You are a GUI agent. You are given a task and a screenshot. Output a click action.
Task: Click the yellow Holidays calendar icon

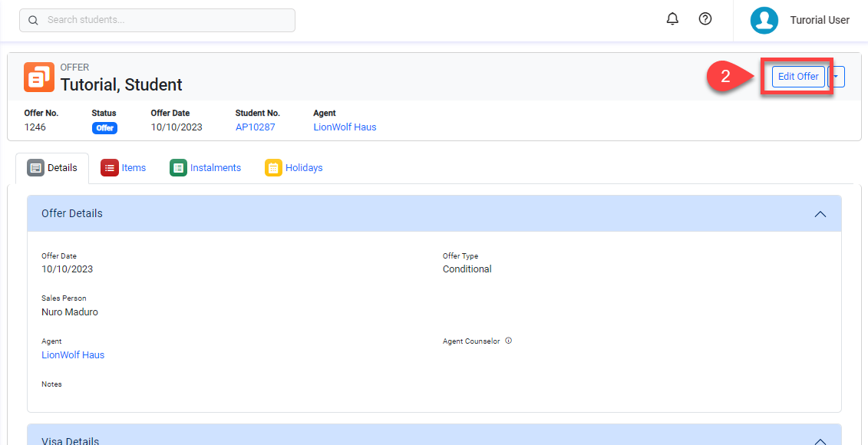pyautogui.click(x=273, y=167)
